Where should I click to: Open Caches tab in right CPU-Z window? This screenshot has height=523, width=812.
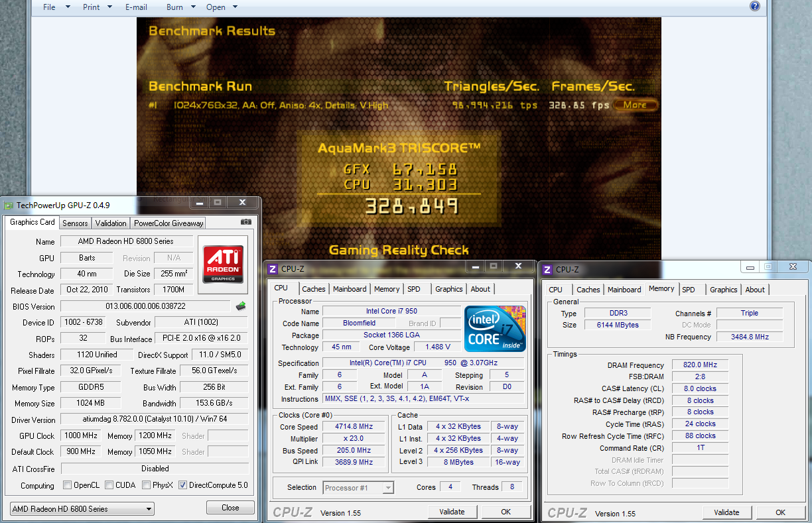[x=588, y=290]
